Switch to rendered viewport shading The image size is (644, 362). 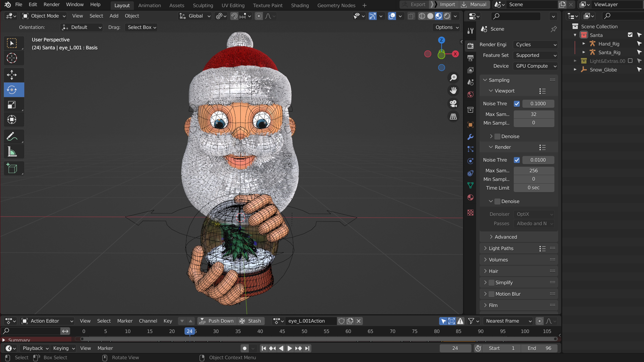coord(447,16)
